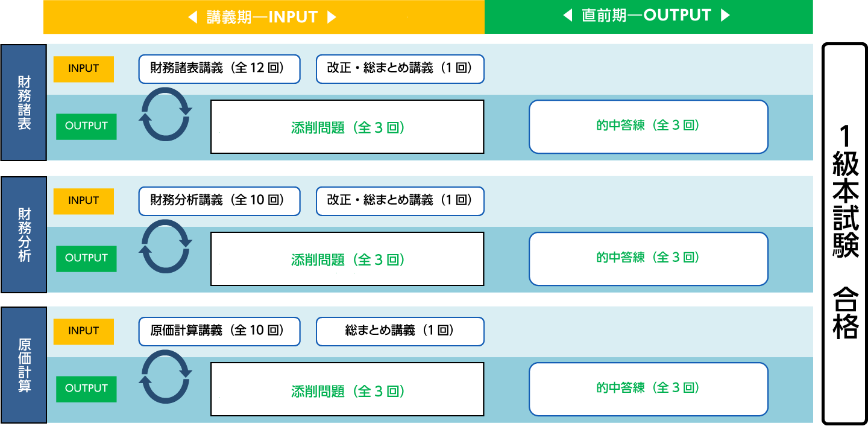
Task: Click the 1級本試験 合格 vertical box
Action: coord(845,234)
